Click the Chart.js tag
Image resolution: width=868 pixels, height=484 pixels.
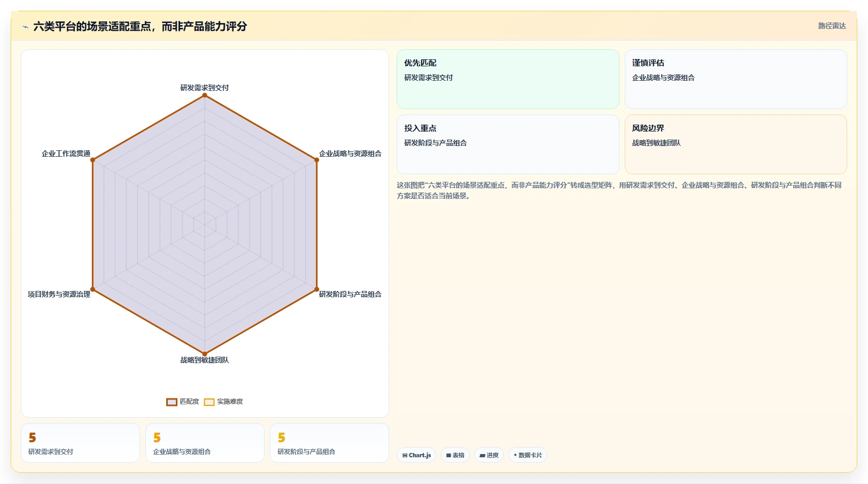point(416,455)
